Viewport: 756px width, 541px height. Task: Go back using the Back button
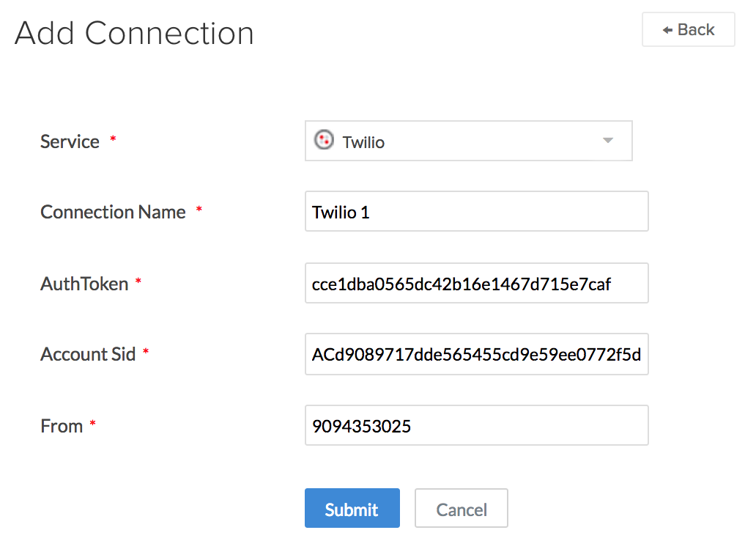coord(688,30)
